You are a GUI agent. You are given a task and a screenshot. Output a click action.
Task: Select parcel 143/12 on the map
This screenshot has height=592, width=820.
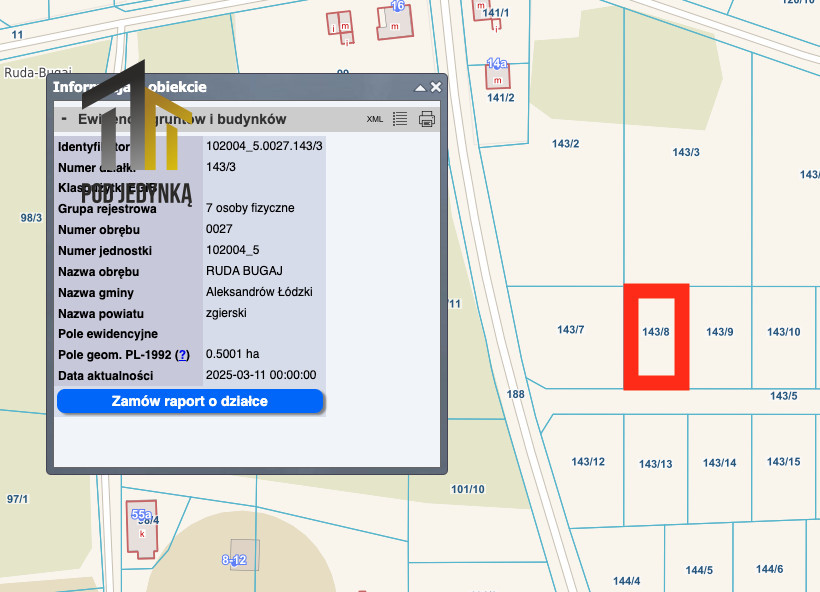click(588, 462)
